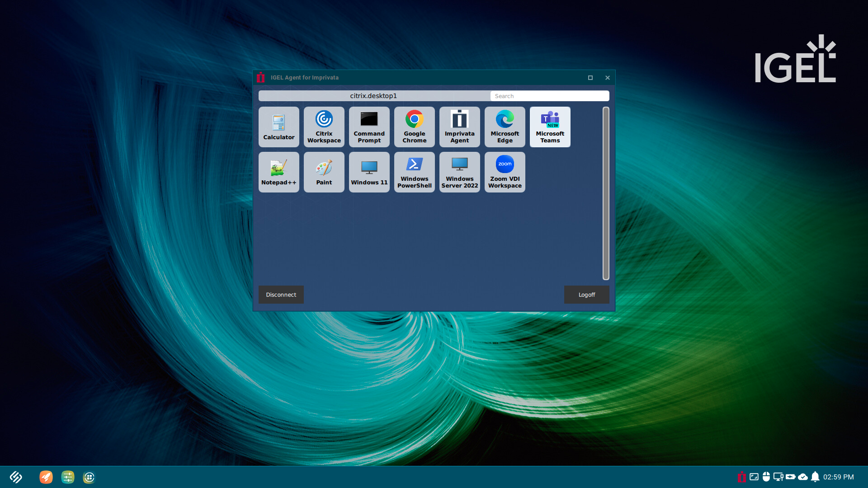This screenshot has height=488, width=868.
Task: Launch Zoom VDI Workspace
Action: (505, 172)
